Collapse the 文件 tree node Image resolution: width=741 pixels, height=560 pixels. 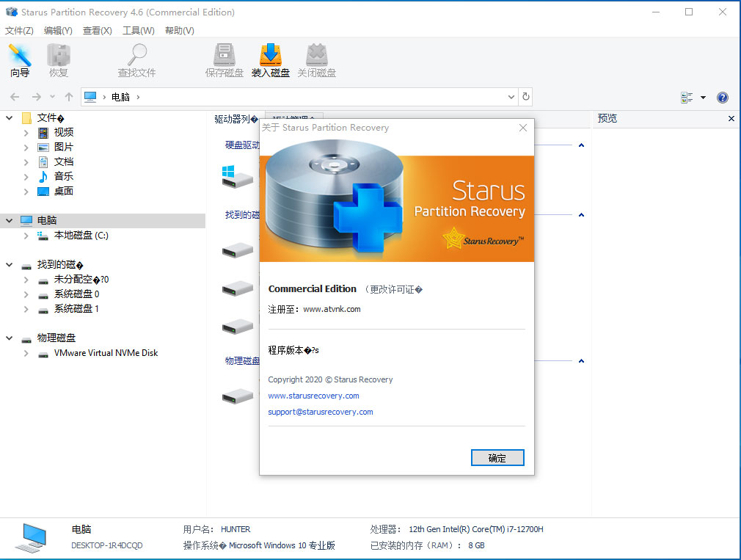pos(10,117)
